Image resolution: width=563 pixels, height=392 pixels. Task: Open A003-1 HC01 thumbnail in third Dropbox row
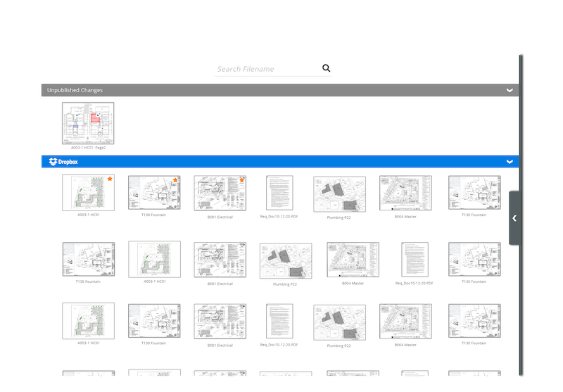click(88, 321)
